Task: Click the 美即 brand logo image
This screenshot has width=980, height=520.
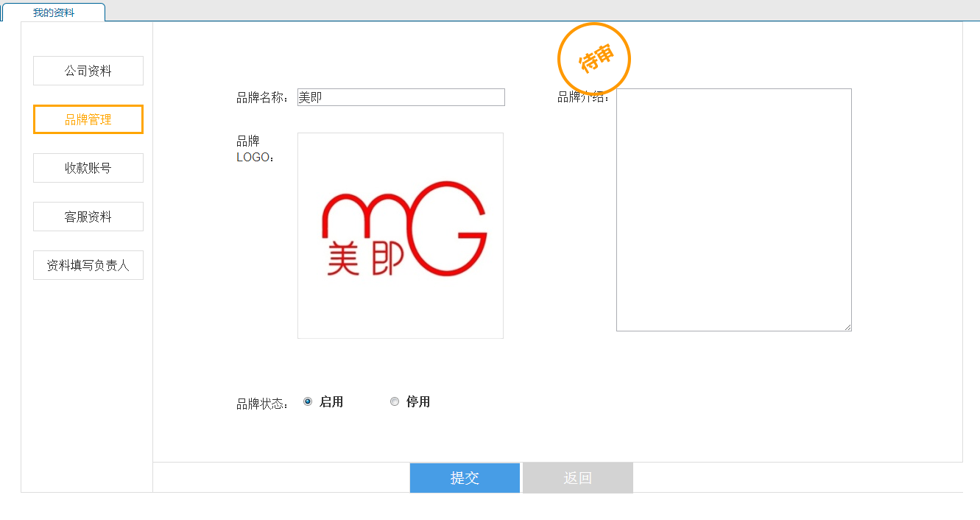Action: [401, 236]
